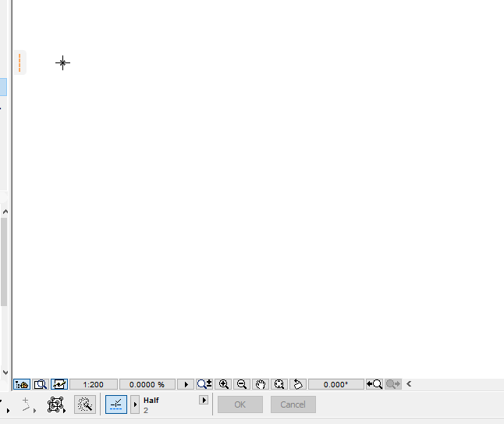Image resolution: width=504 pixels, height=424 pixels.
Task: Toggle Special Snap Points button
Action: coord(116,404)
